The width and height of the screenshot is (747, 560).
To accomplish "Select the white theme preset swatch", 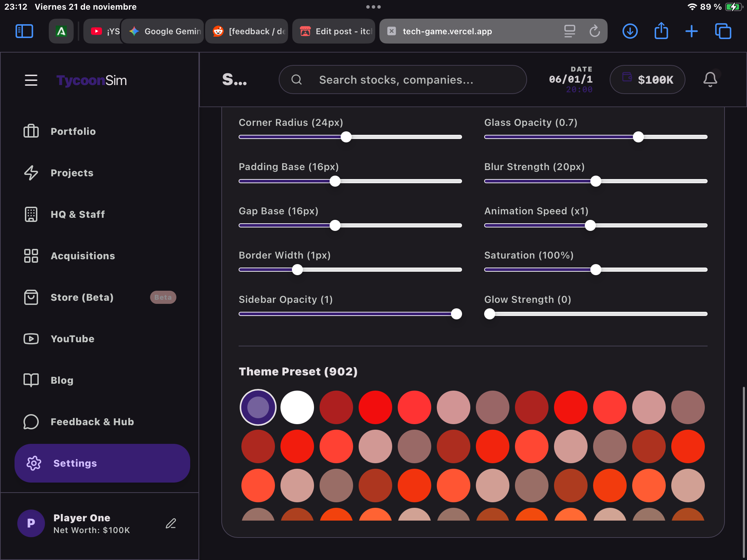I will pos(297,407).
